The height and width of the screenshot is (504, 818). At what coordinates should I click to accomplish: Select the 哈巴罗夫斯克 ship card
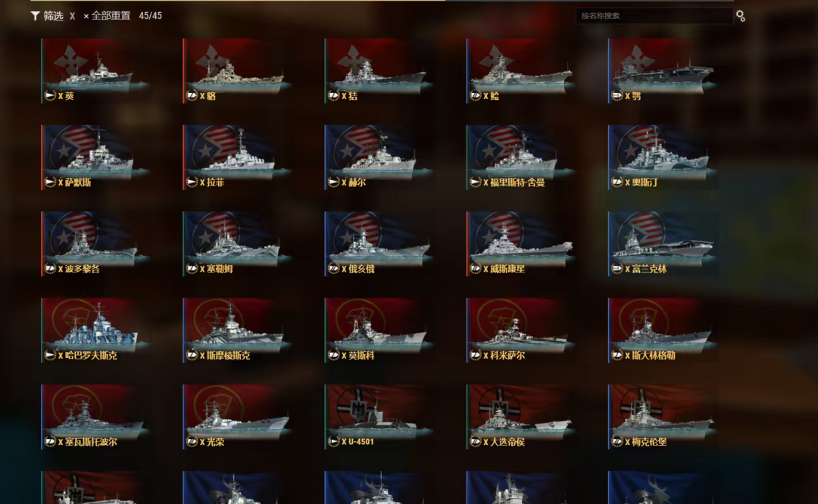(95, 330)
